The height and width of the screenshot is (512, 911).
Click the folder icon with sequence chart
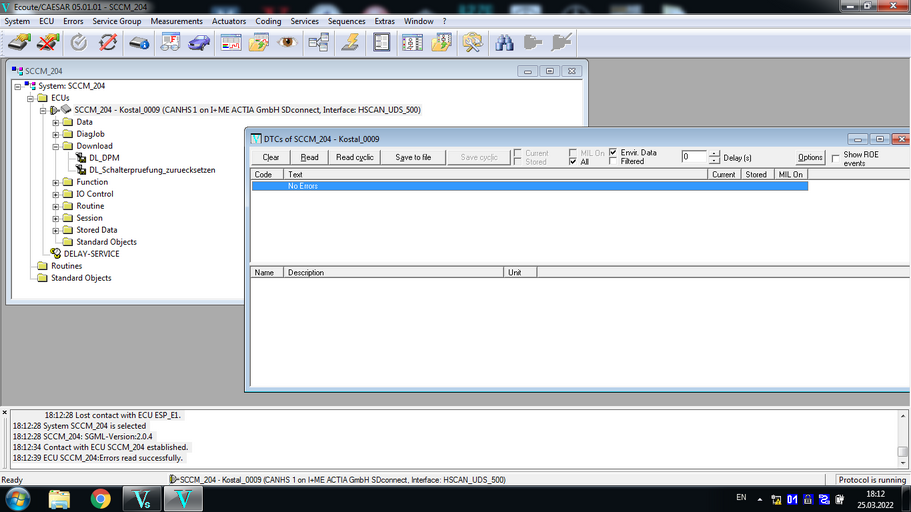pos(441,42)
